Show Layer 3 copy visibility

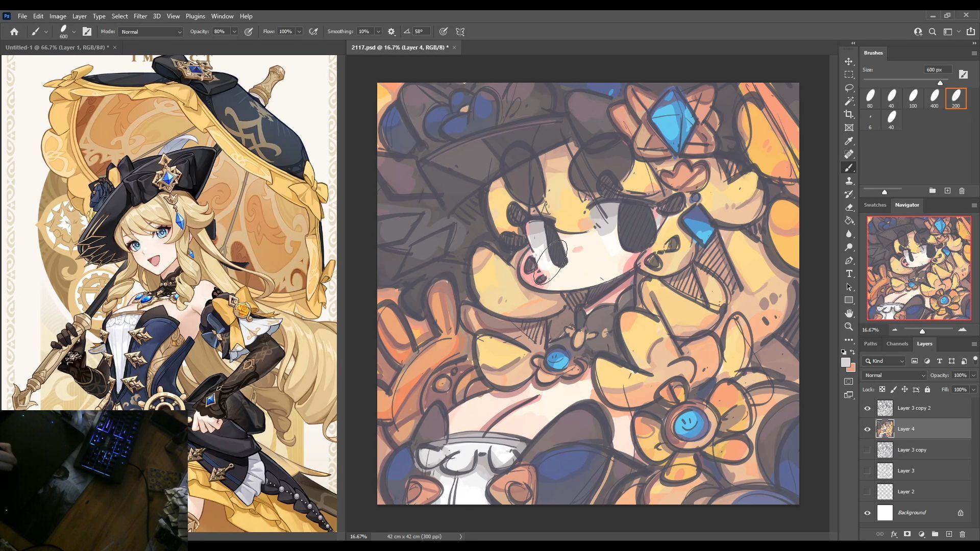867,450
